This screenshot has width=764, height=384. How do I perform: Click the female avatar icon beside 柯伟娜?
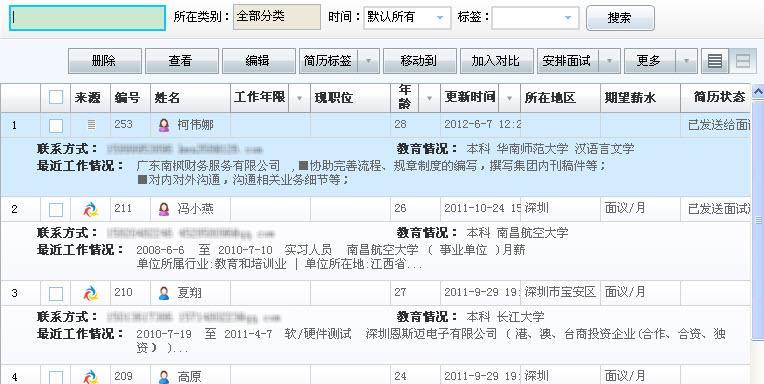[164, 125]
